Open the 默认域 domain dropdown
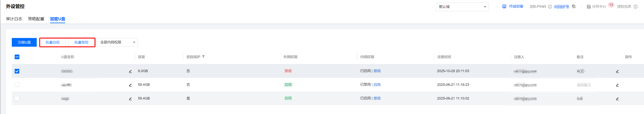644x114 pixels. pyautogui.click(x=462, y=7)
